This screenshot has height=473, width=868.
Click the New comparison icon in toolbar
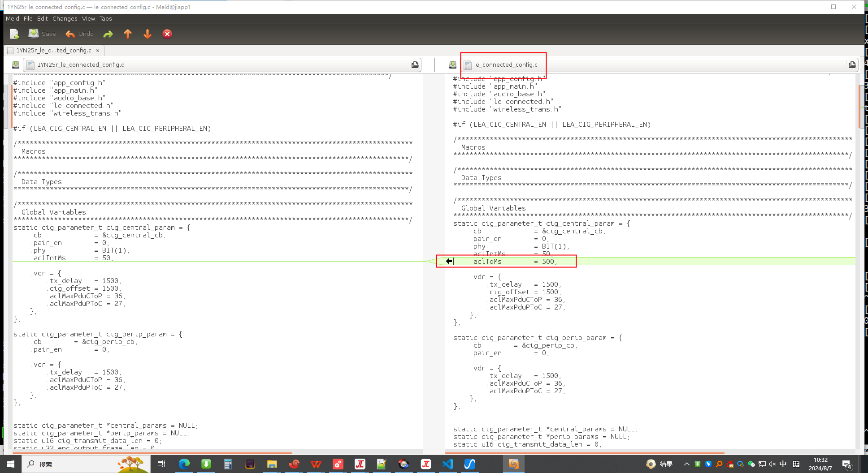click(14, 34)
